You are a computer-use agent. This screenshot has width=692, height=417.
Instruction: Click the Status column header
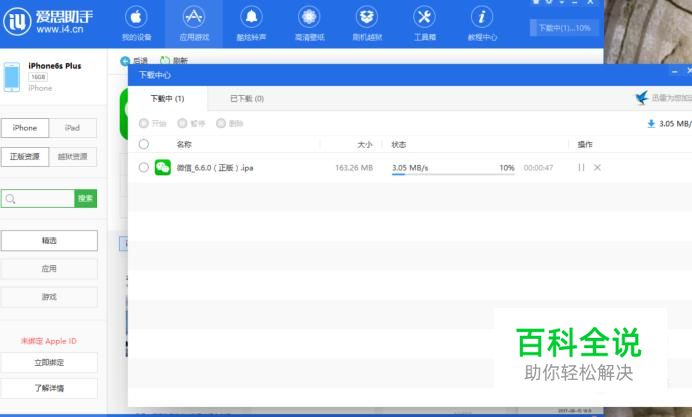click(399, 144)
